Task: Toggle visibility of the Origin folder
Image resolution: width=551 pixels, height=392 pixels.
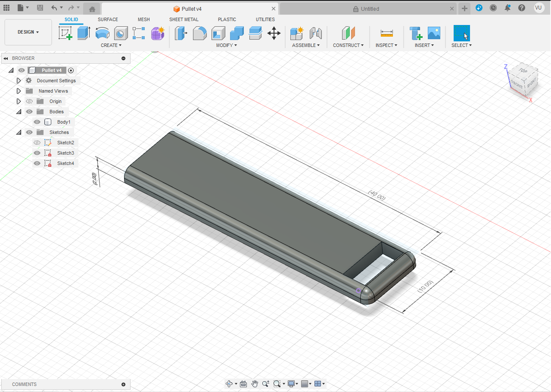Action: pos(29,101)
